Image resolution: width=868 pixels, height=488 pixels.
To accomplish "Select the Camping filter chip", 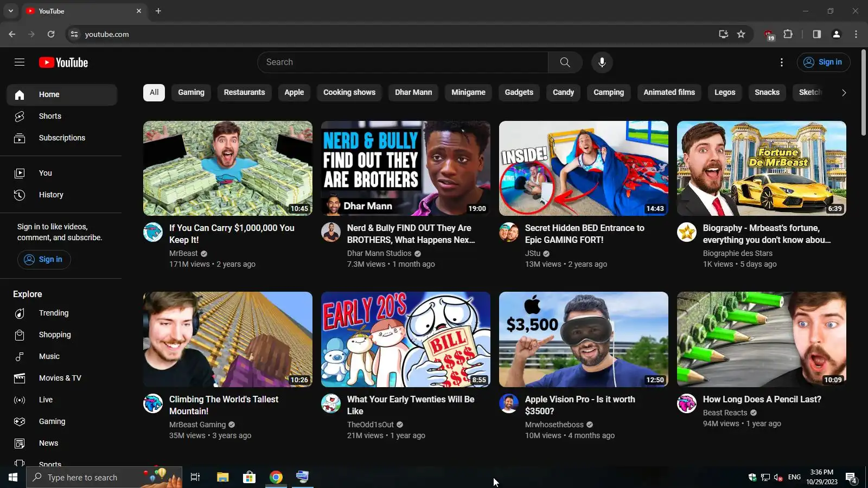I will point(609,93).
